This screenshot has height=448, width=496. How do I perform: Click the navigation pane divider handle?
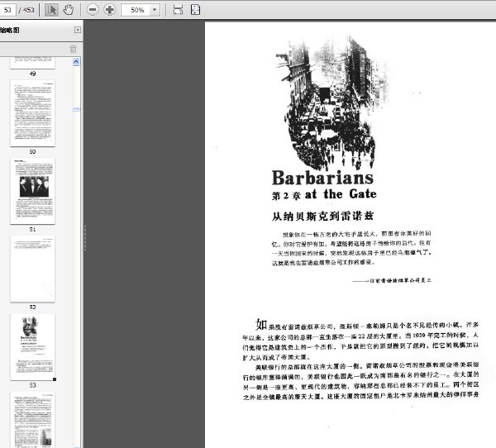[x=85, y=238]
